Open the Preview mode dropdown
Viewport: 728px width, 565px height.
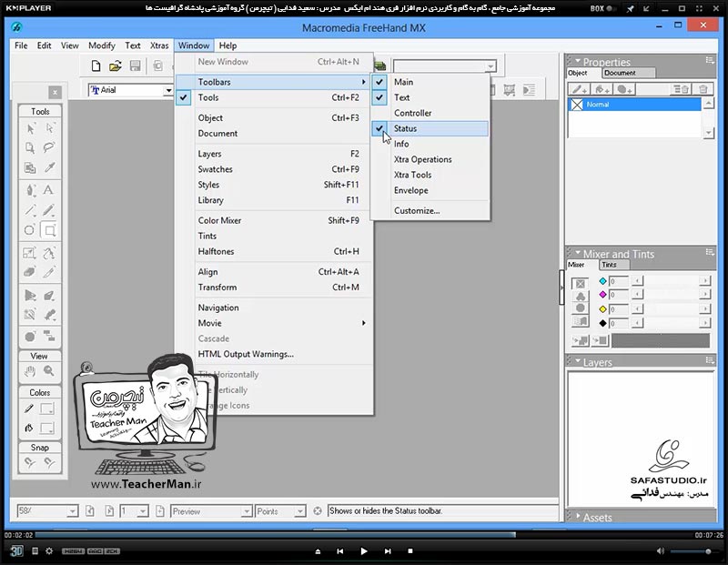pos(247,511)
